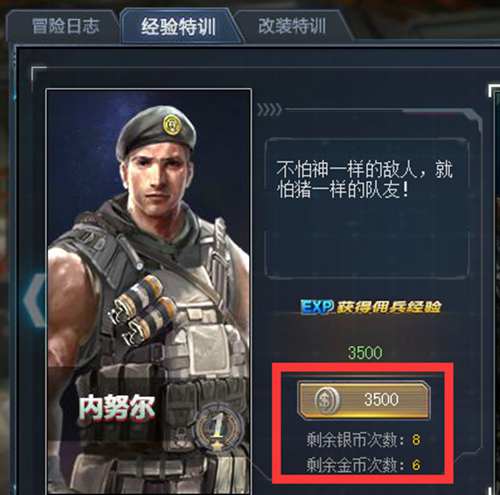
Task: Click the quote text 不怕神一样的敌人
Action: 347,169
